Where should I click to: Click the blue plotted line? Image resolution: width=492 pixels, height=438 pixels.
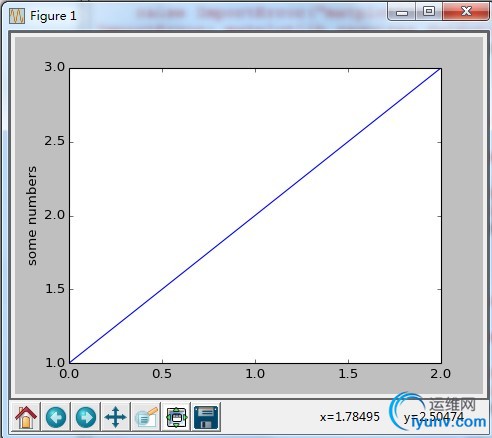coord(255,216)
